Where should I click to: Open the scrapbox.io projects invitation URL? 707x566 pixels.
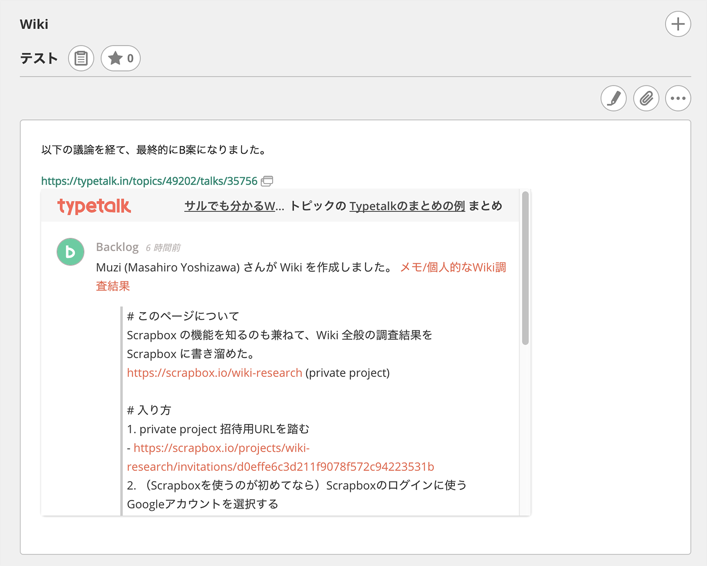(280, 457)
